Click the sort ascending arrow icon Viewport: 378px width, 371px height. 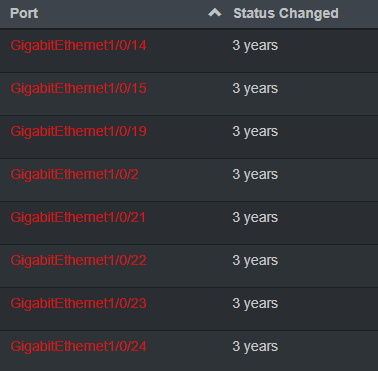tap(215, 13)
